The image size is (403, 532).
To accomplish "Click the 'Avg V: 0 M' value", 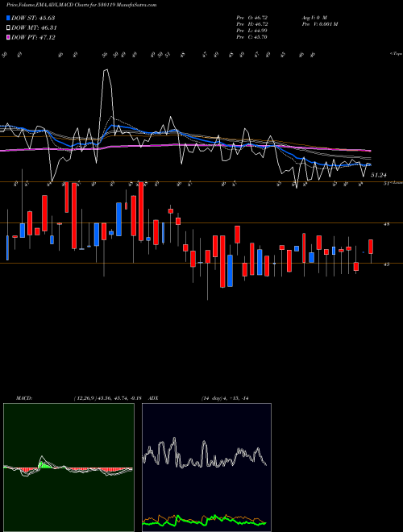I will (314, 17).
